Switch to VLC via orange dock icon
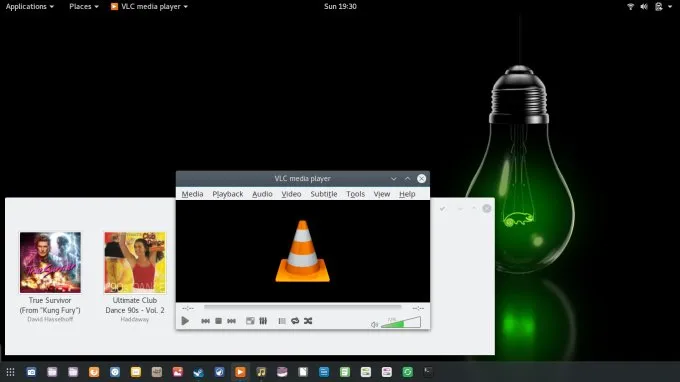Screen dimensions: 680x382 pyautogui.click(x=240, y=372)
